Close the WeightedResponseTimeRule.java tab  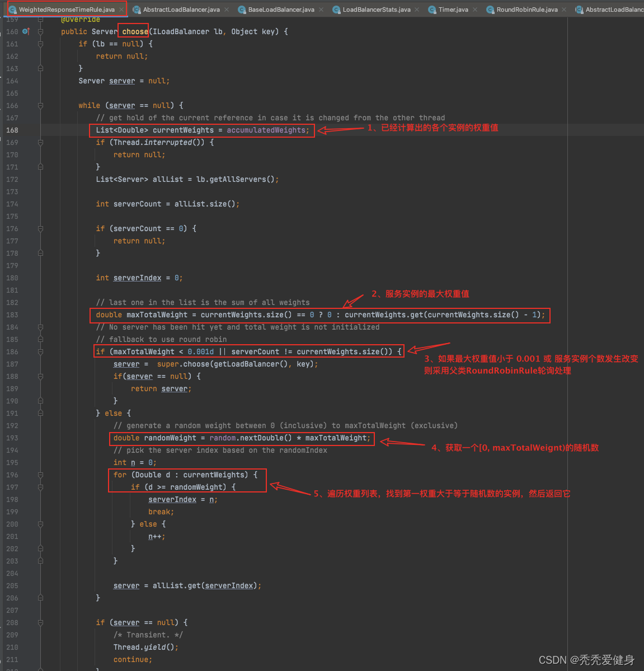(x=121, y=10)
